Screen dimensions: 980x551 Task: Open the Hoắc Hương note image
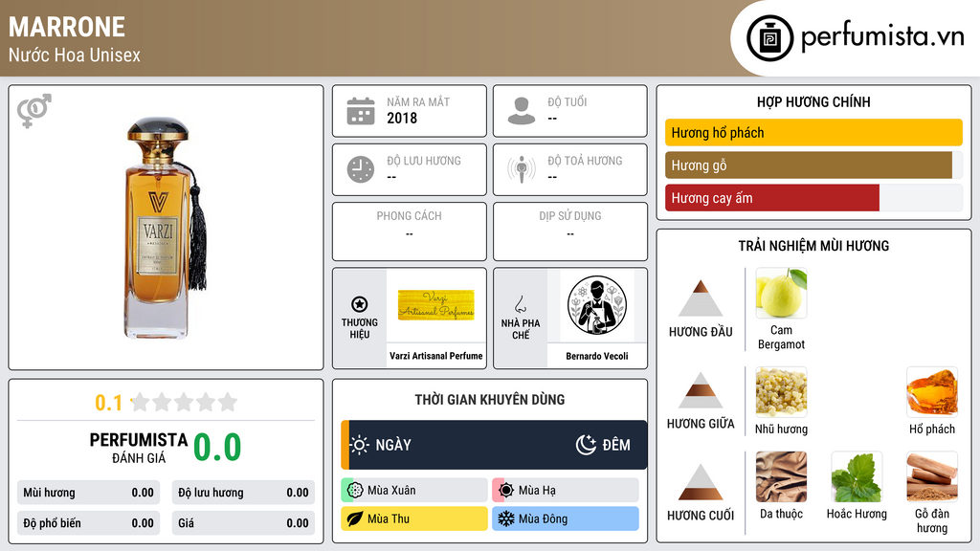(x=857, y=476)
